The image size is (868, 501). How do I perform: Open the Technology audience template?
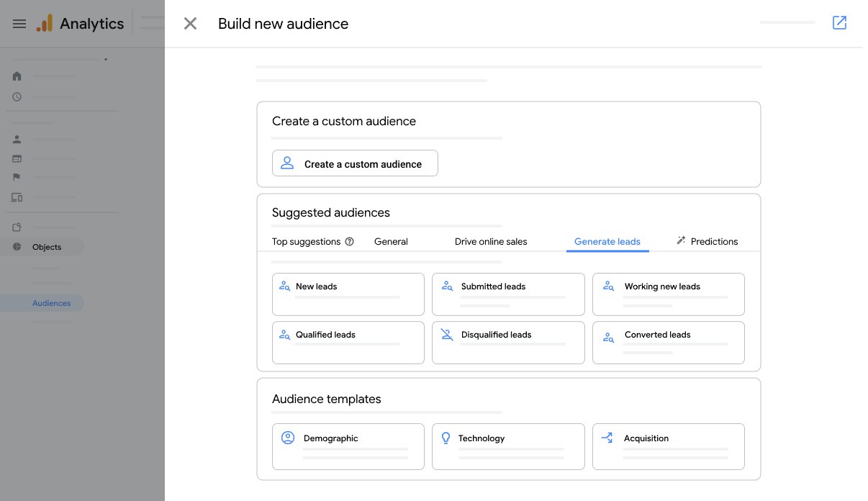508,446
